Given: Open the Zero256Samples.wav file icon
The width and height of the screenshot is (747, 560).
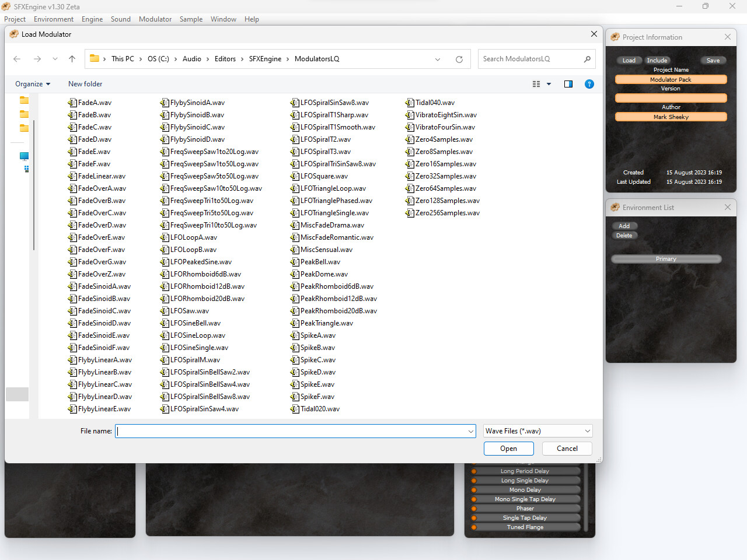Looking at the screenshot, I should click(x=410, y=212).
